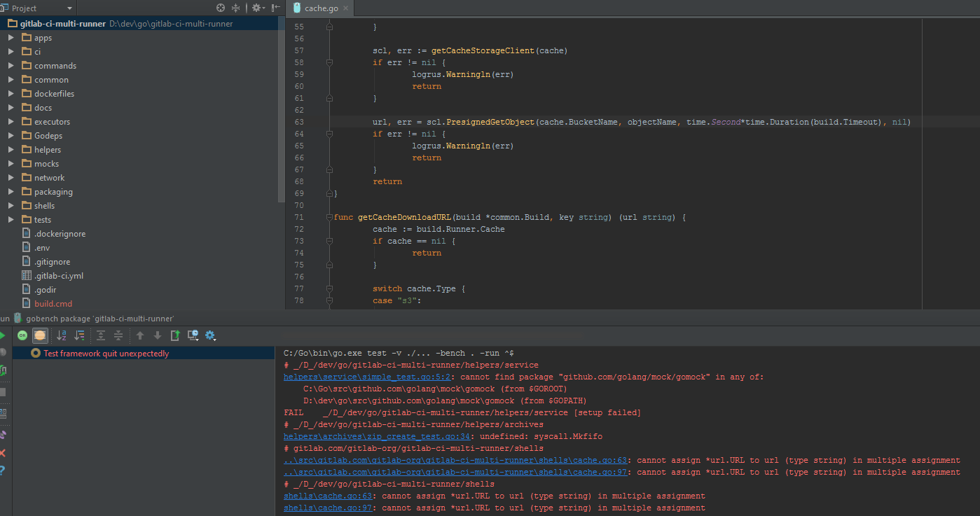This screenshot has width=980, height=516.
Task: Expand the executors folder
Action: coord(11,122)
